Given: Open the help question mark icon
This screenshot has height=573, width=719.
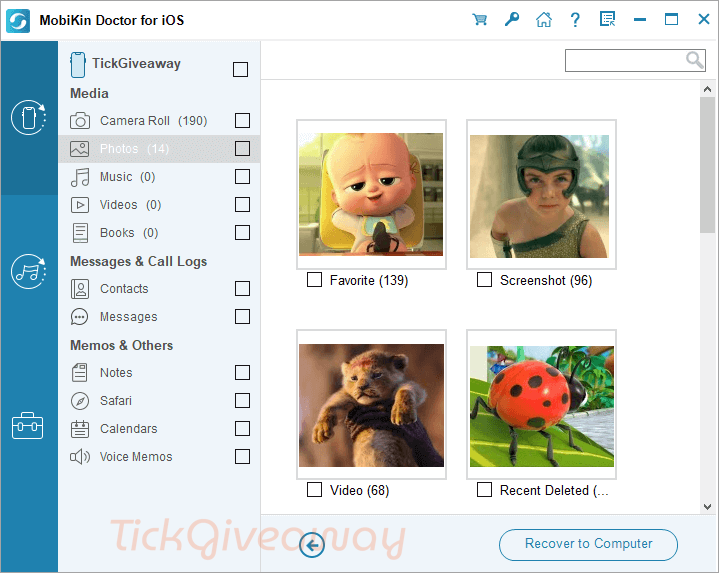Looking at the screenshot, I should pyautogui.click(x=575, y=20).
